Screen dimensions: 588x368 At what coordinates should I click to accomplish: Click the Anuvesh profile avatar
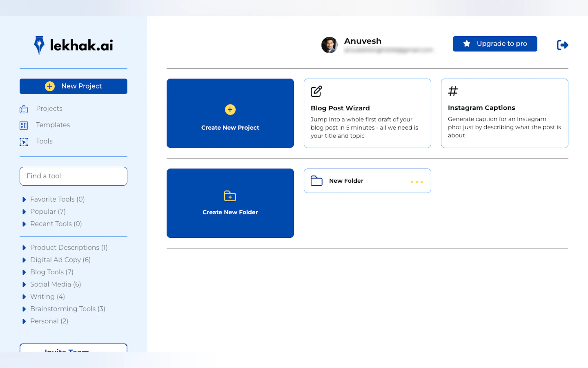(x=329, y=45)
